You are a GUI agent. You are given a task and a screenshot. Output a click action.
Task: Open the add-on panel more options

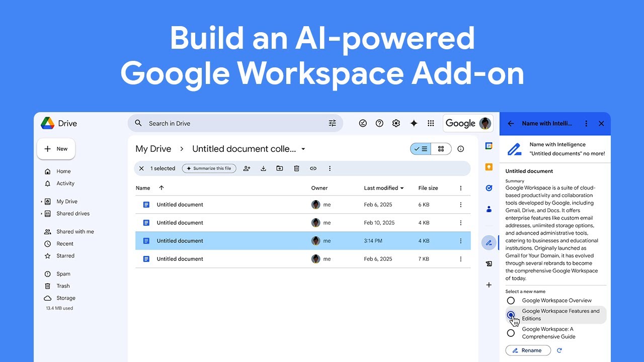point(586,123)
